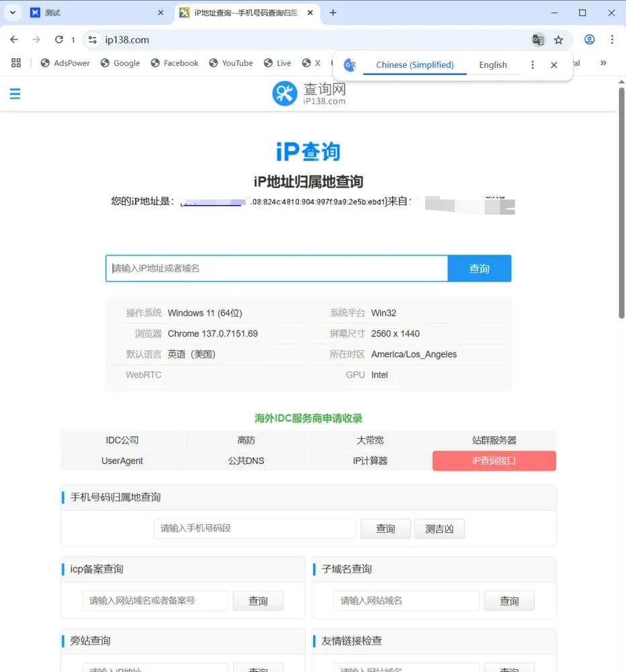The image size is (626, 672).
Task: Click the 查询网 iP138.com logo
Action: click(308, 93)
